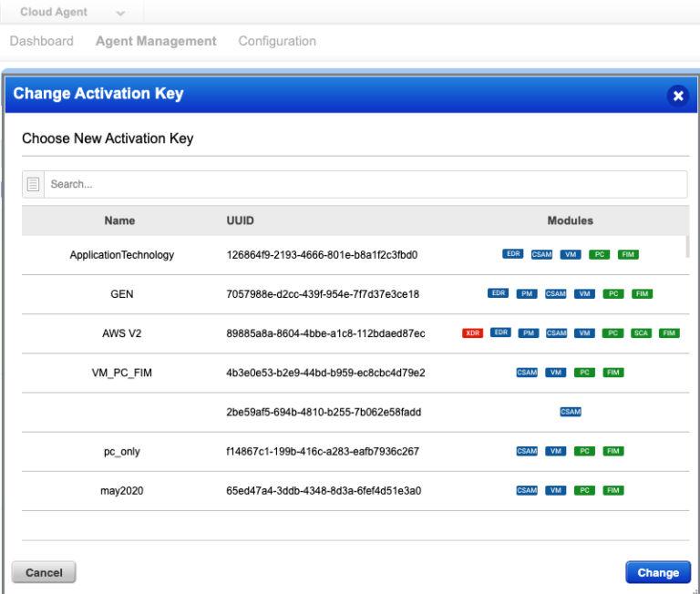Click the FIM badge in pc_only row

(612, 451)
